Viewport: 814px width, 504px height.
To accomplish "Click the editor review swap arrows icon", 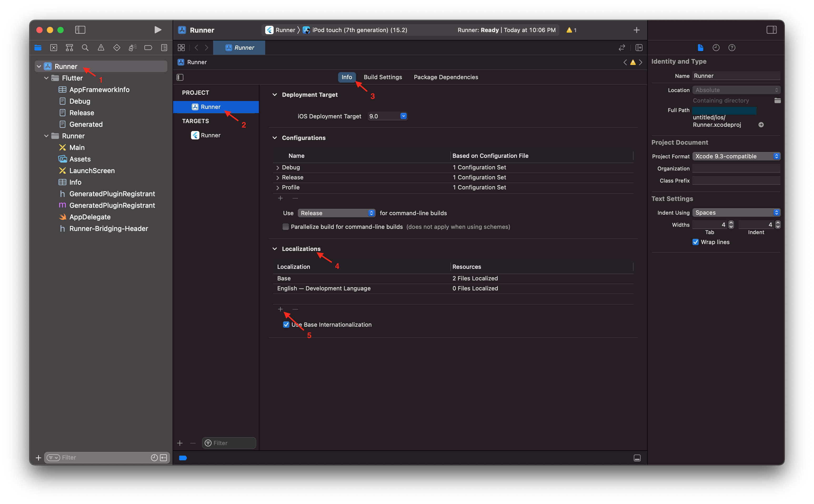I will click(x=622, y=48).
